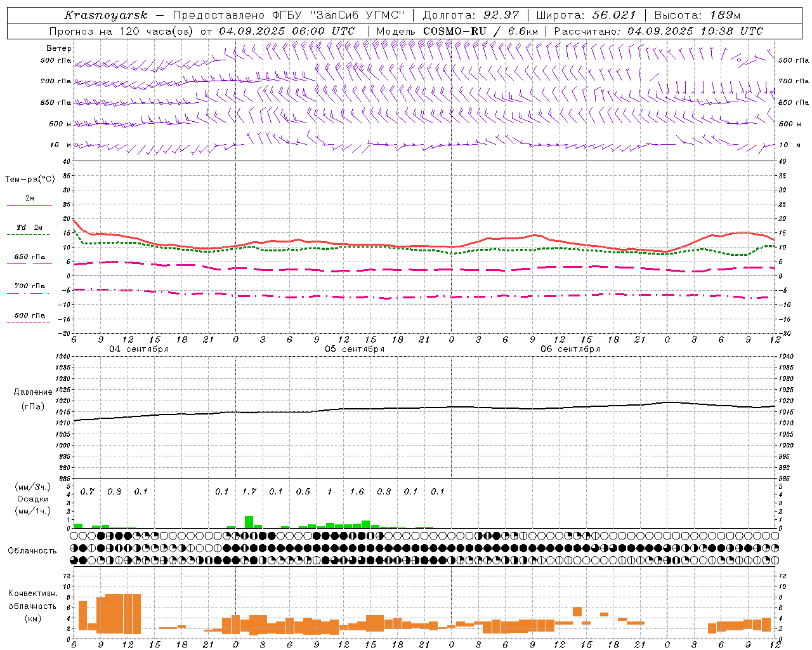
Task: Click the 'Тем-ра(°C)' temperature label
Action: click(x=30, y=179)
